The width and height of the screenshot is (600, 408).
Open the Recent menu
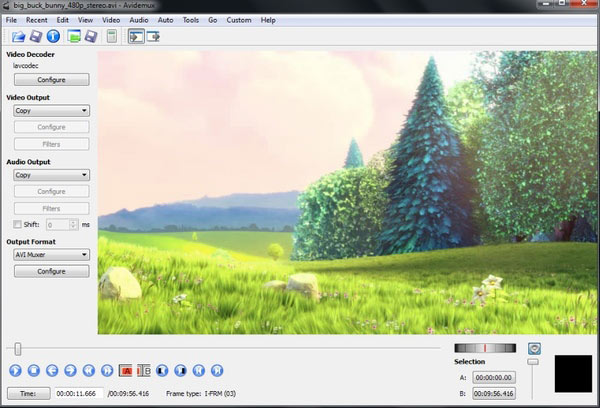pos(37,20)
